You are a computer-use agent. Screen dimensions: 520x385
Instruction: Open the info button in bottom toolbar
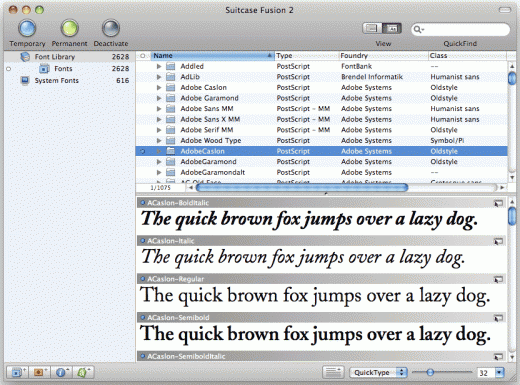(x=61, y=372)
